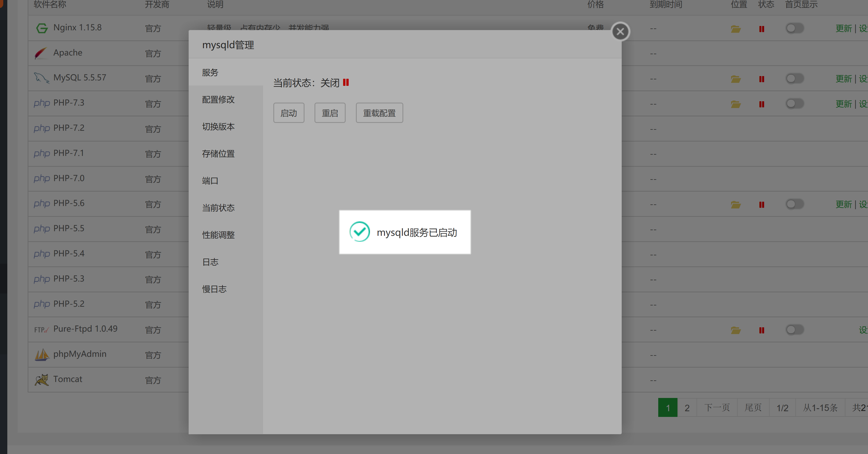Click PHP-7.3 red pause status icon
Screen dimensions: 868x454
coord(762,104)
